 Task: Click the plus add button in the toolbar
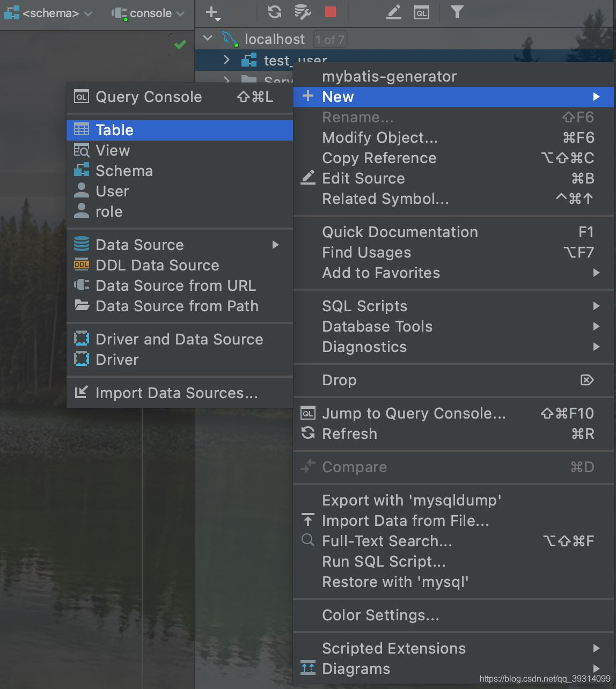(x=212, y=12)
